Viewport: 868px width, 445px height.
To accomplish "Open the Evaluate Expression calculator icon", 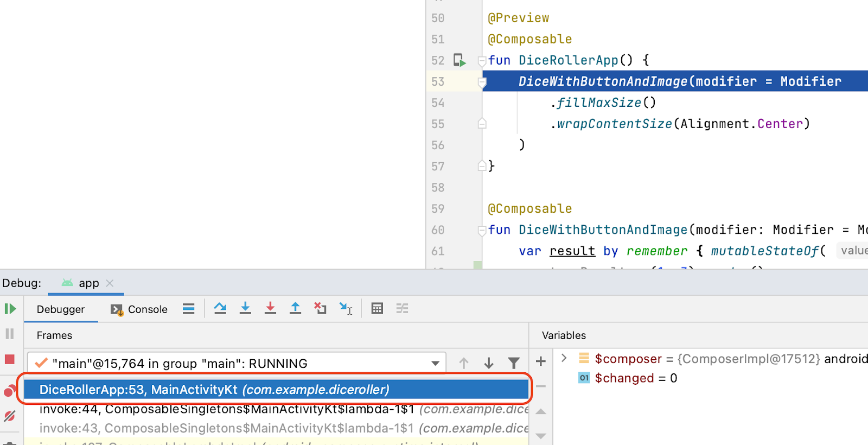I will click(x=377, y=308).
